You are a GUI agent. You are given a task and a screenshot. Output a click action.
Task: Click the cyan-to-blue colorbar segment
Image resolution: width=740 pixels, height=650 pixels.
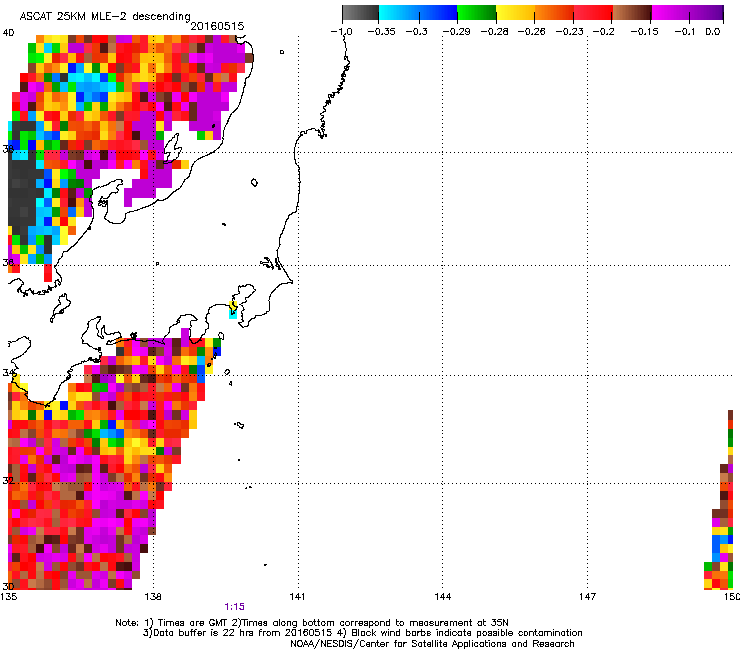418,13
